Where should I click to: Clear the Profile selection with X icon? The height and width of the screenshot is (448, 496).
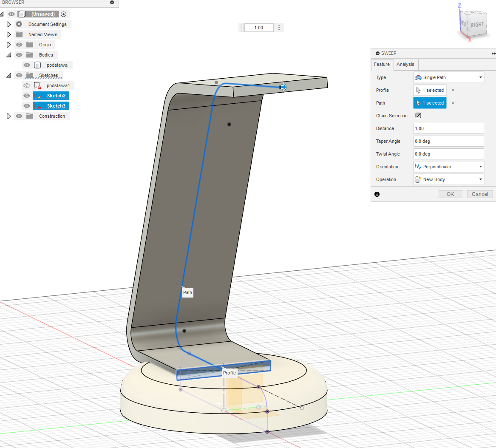pos(453,90)
